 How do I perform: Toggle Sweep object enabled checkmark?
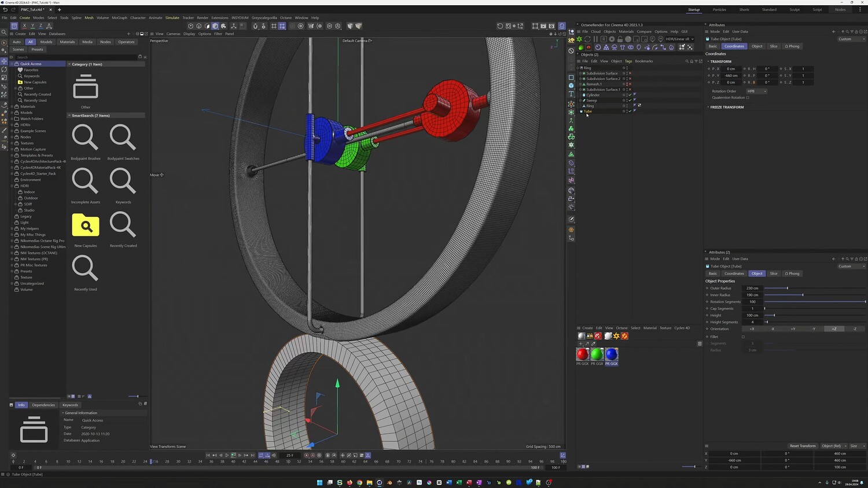point(630,101)
